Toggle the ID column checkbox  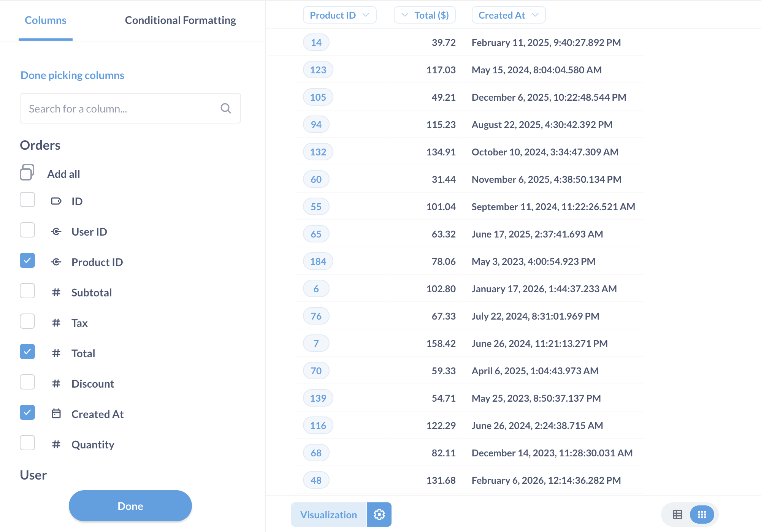28,201
